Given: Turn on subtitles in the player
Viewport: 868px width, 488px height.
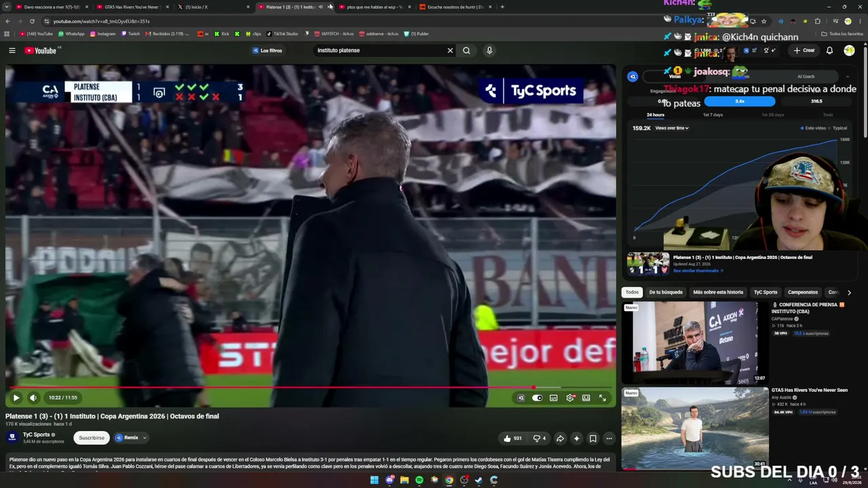Looking at the screenshot, I should coord(553,398).
